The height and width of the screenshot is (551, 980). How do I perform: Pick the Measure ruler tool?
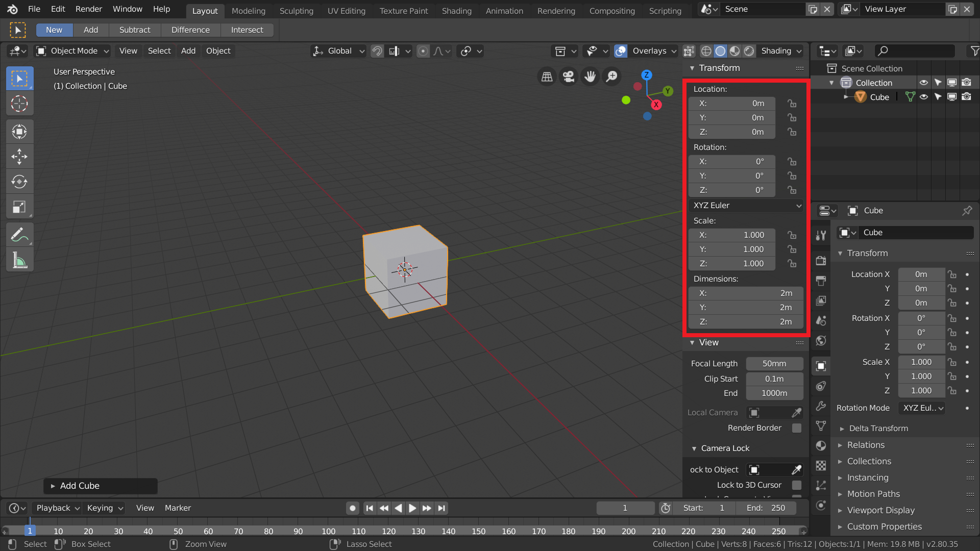click(x=19, y=260)
